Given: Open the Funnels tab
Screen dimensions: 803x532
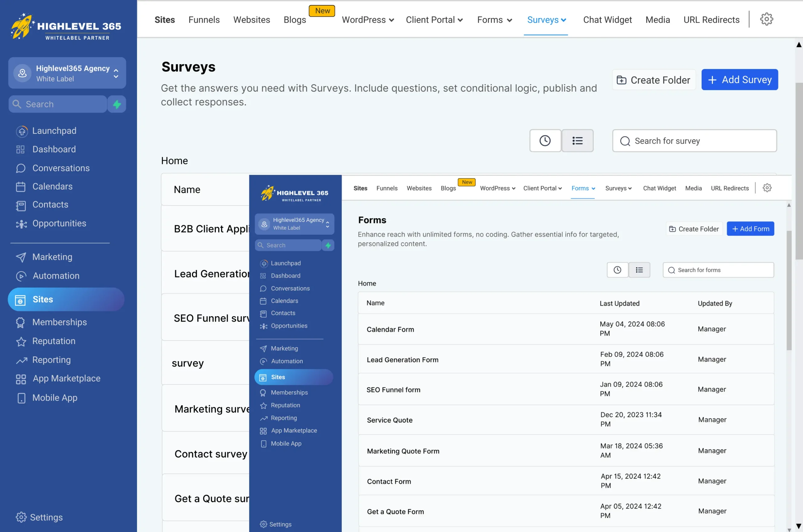Looking at the screenshot, I should coord(204,20).
